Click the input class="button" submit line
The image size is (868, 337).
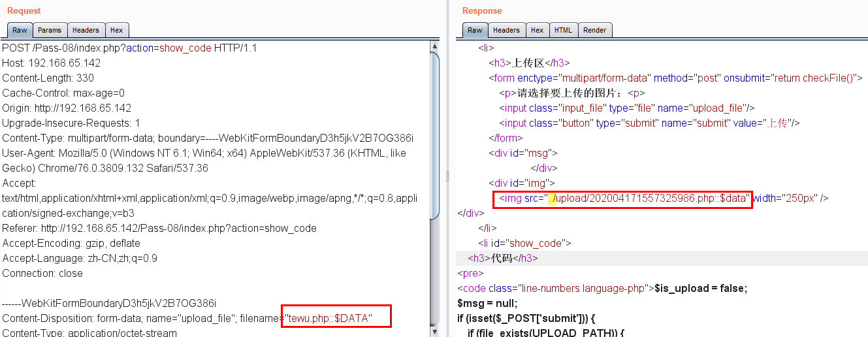650,123
